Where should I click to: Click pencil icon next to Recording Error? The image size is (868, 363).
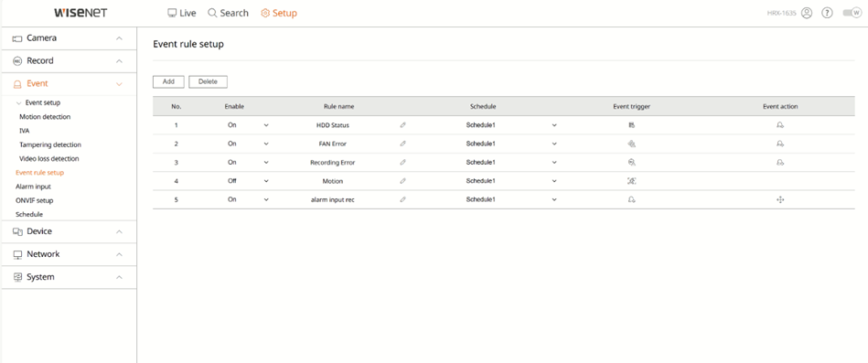tap(402, 162)
